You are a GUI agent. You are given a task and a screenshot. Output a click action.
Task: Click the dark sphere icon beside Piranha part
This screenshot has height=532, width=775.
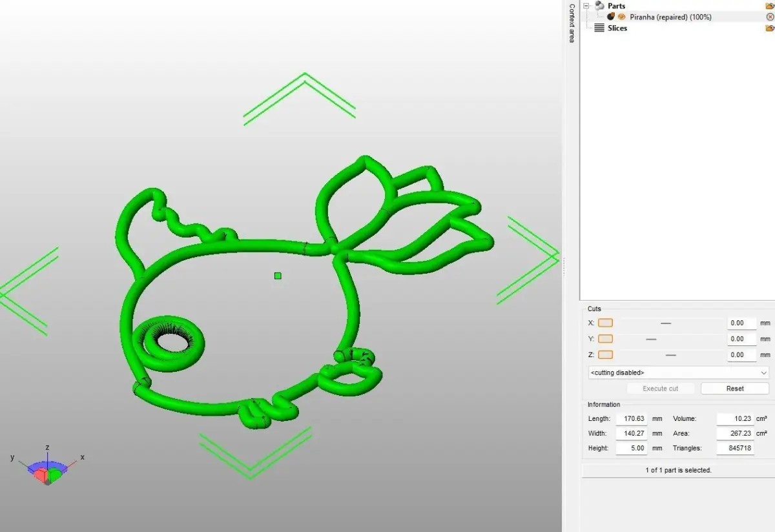click(610, 17)
